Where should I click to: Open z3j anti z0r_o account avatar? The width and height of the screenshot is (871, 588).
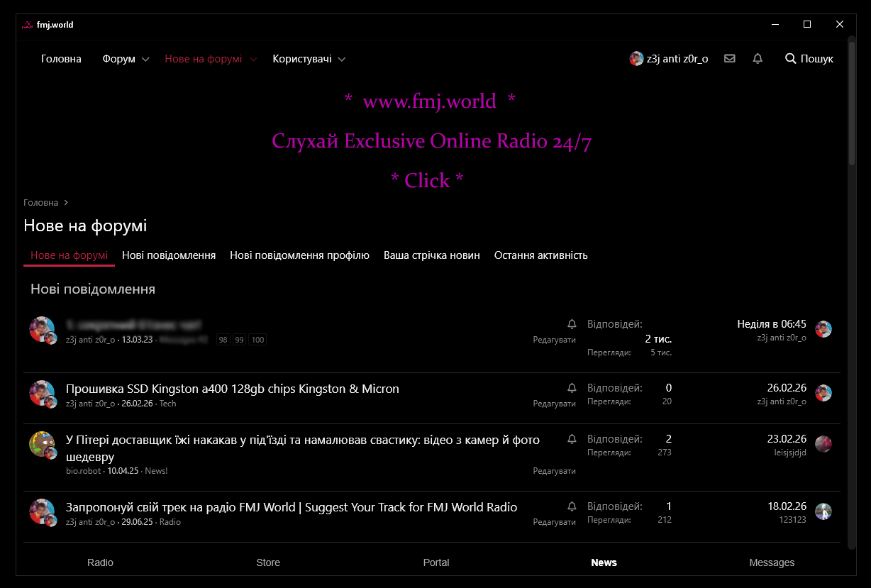636,59
